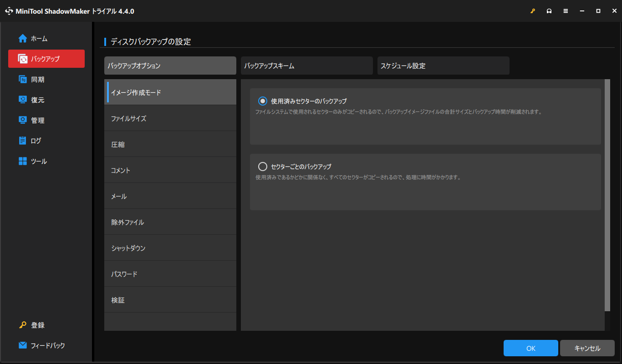The height and width of the screenshot is (364, 622).
Task: Click the Log (ログ) clipboard icon
Action: (23, 141)
